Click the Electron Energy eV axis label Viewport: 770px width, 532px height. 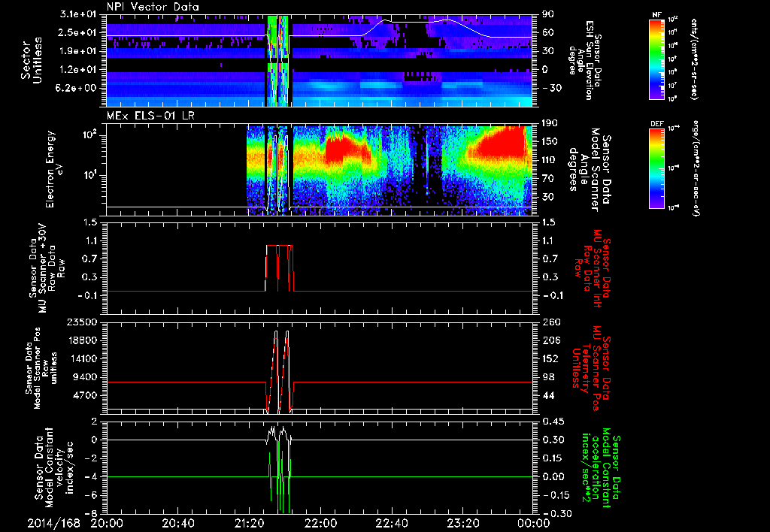(55, 169)
